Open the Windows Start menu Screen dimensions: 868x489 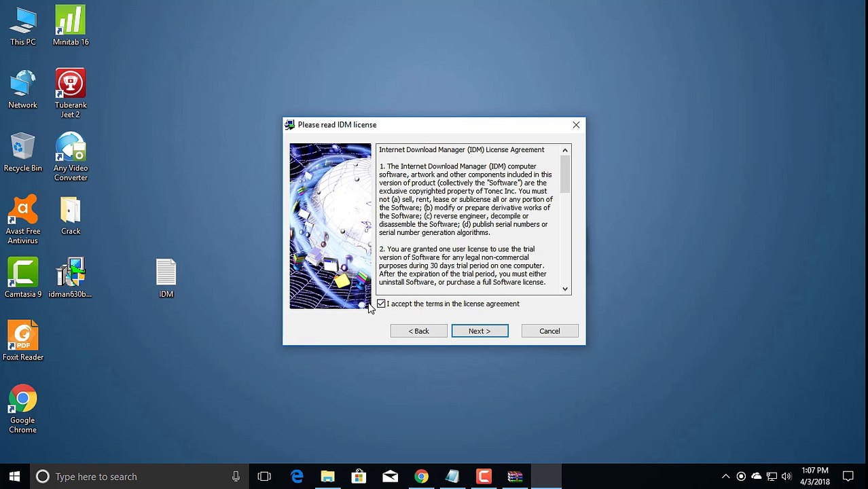point(14,476)
